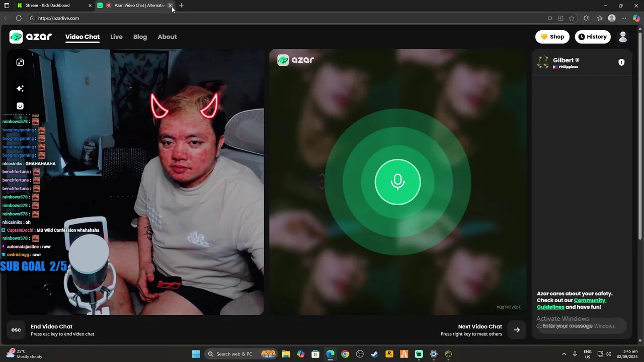Open Steam from taskbar
Viewport: 644px width, 362px height.
coord(374,354)
